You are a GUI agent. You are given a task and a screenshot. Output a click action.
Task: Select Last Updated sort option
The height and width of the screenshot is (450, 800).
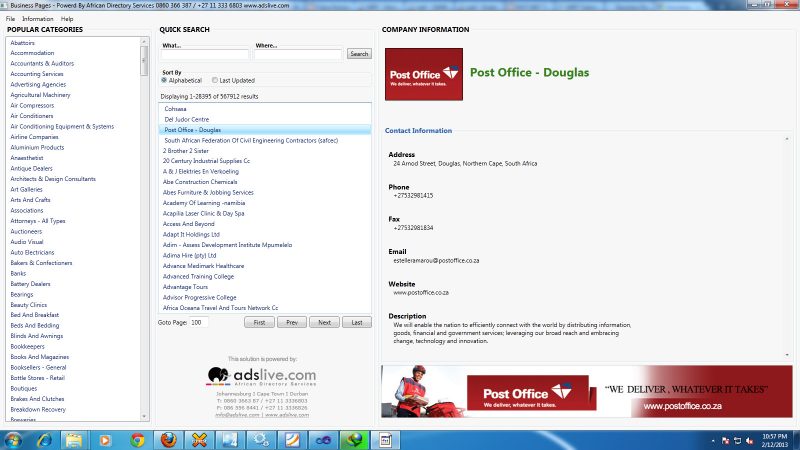[x=215, y=81]
